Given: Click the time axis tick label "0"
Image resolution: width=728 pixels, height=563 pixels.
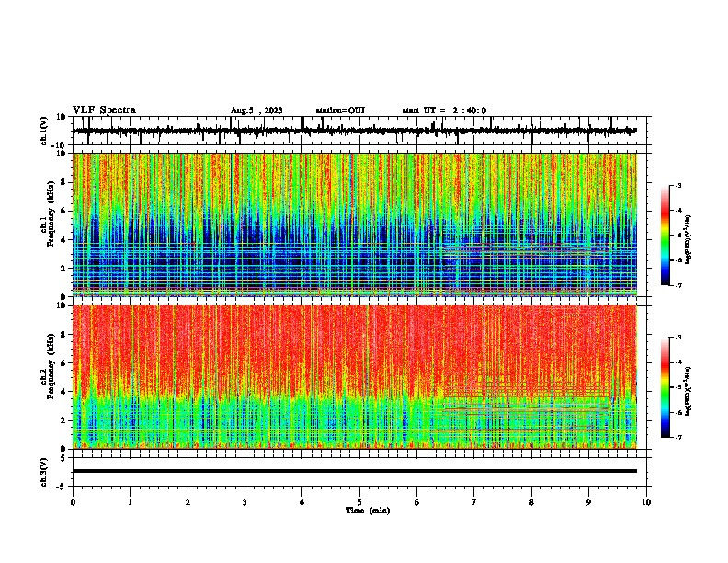Looking at the screenshot, I should tap(73, 502).
